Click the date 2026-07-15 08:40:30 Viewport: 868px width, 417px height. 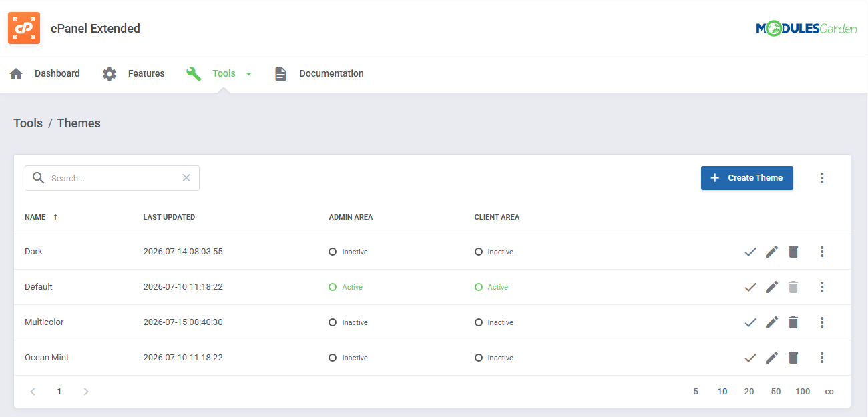tap(183, 322)
